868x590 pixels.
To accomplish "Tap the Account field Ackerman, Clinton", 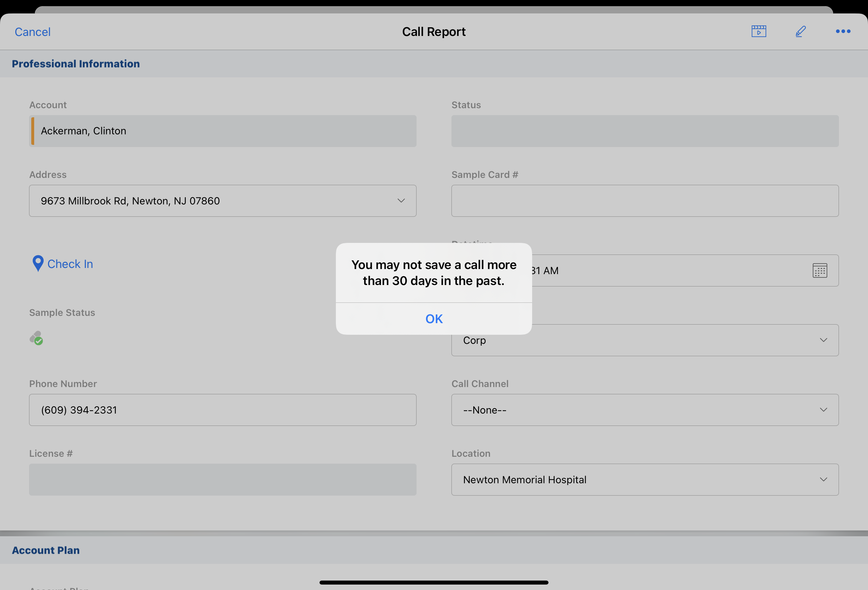I will tap(222, 131).
